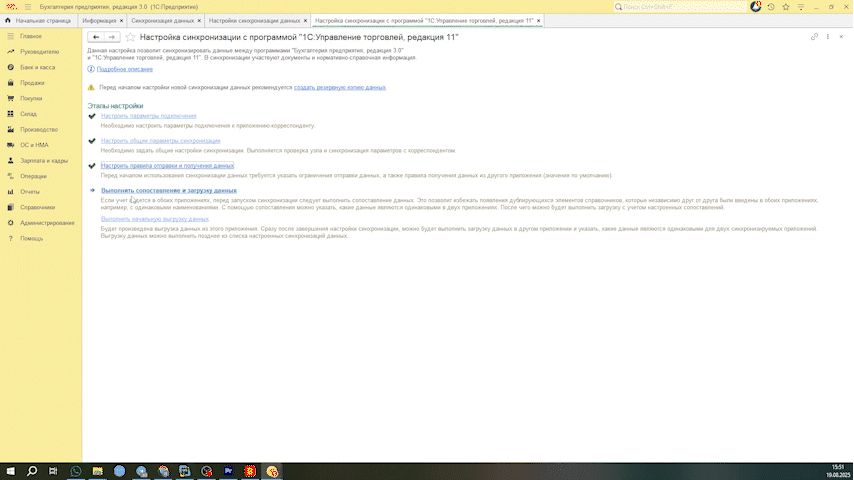Image resolution: width=854 pixels, height=480 pixels.
Task: Switch to the Информация tab
Action: (99, 21)
